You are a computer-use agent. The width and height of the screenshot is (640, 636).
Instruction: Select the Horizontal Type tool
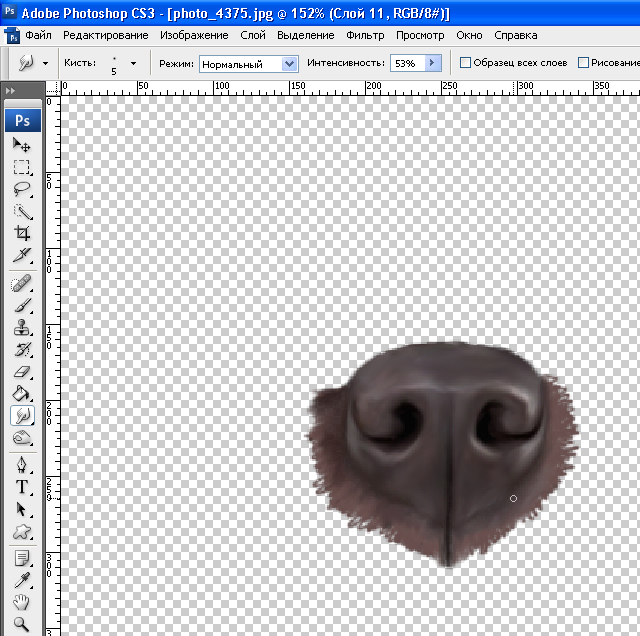[x=21, y=487]
